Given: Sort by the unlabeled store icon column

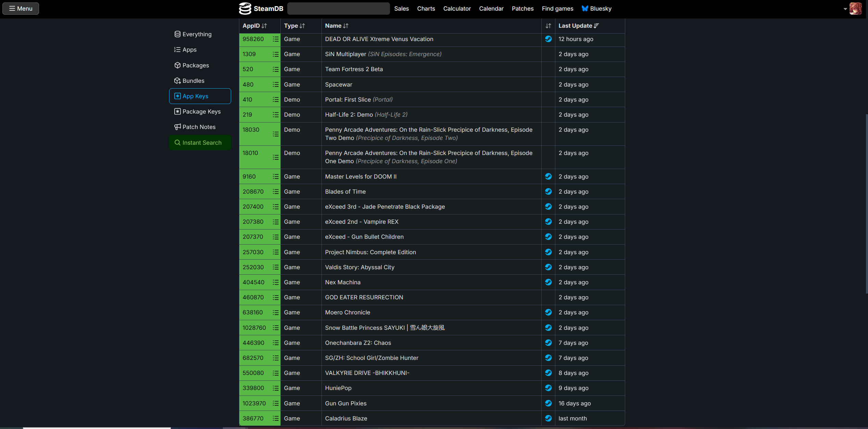Looking at the screenshot, I should pyautogui.click(x=548, y=26).
